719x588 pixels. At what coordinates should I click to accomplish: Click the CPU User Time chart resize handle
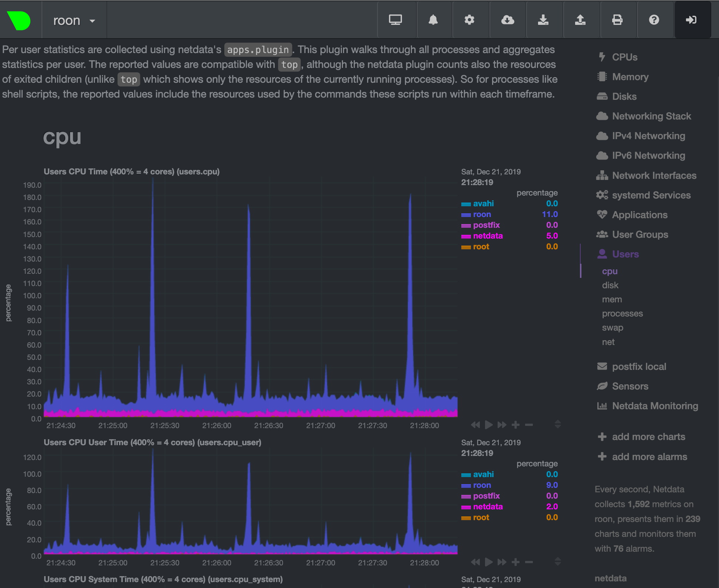pyautogui.click(x=558, y=562)
